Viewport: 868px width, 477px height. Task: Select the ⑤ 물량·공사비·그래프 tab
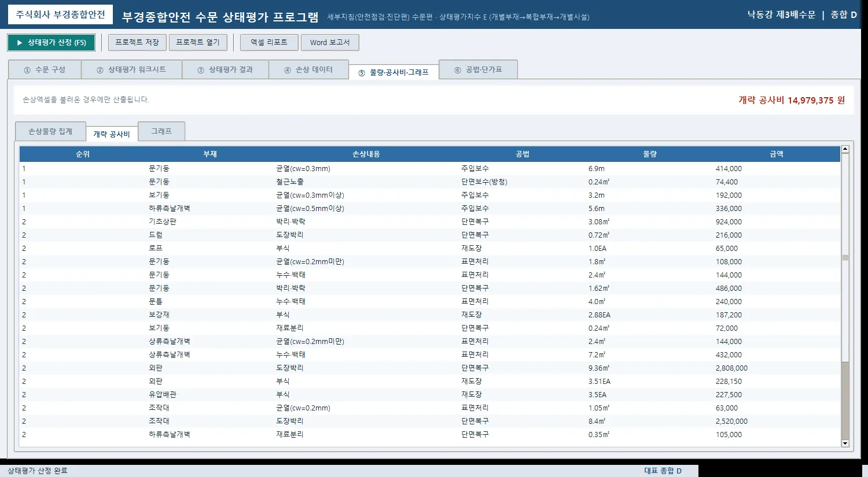393,72
